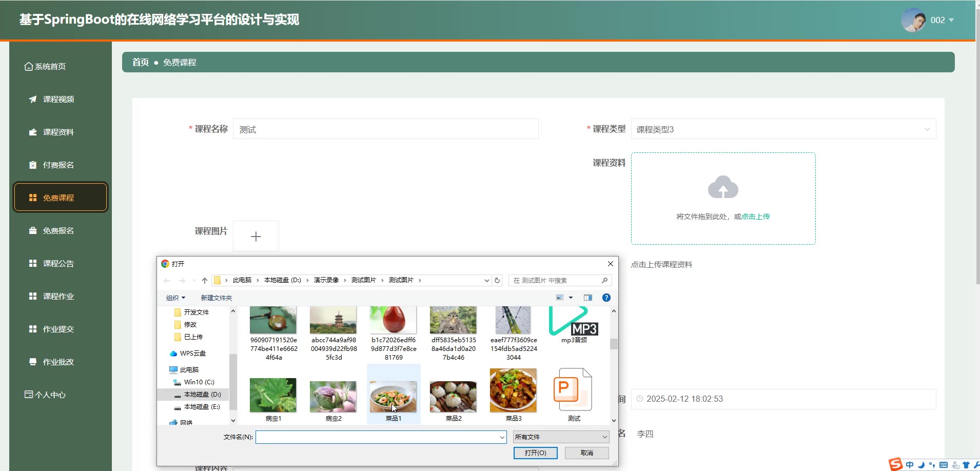Image resolution: width=980 pixels, height=471 pixels.
Task: Toggle the preview pane
Action: 588,298
